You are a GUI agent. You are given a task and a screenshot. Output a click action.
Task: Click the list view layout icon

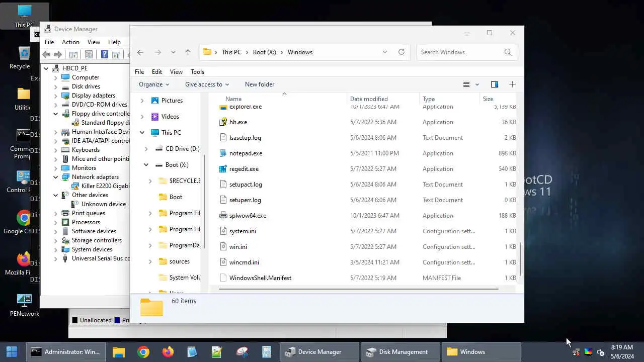coord(466,84)
